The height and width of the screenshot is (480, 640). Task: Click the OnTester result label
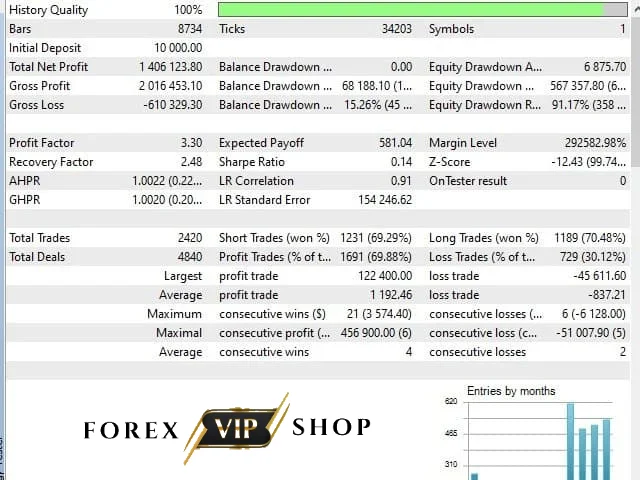point(468,181)
